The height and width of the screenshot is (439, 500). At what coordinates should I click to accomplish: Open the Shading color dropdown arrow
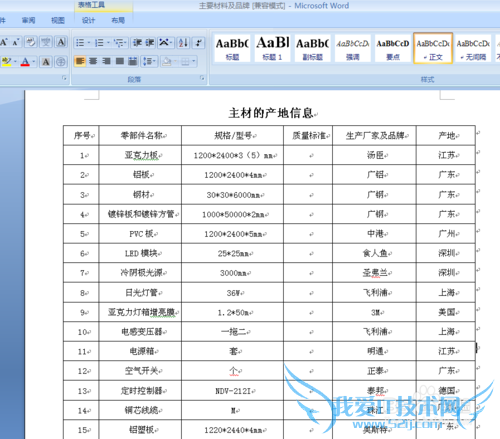pyautogui.click(x=175, y=61)
